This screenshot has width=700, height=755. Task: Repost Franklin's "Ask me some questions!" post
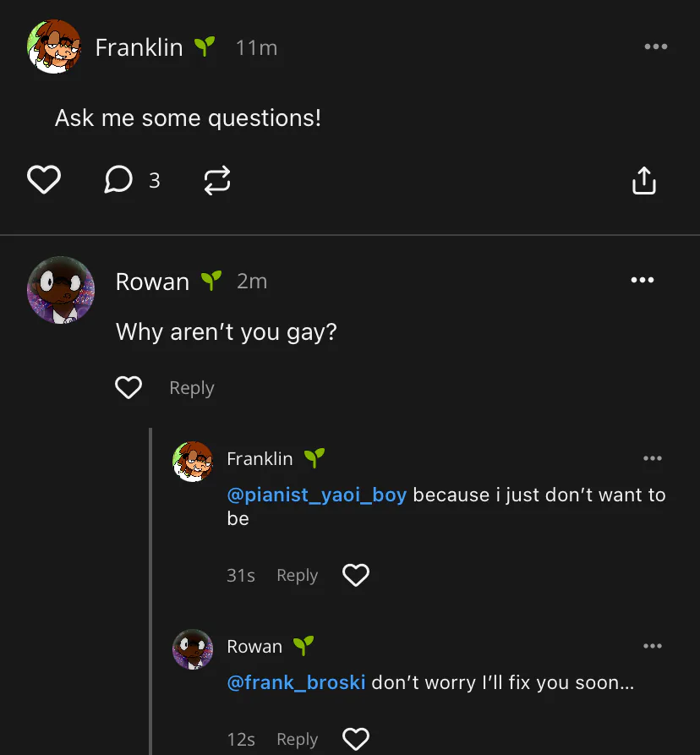coord(217,180)
